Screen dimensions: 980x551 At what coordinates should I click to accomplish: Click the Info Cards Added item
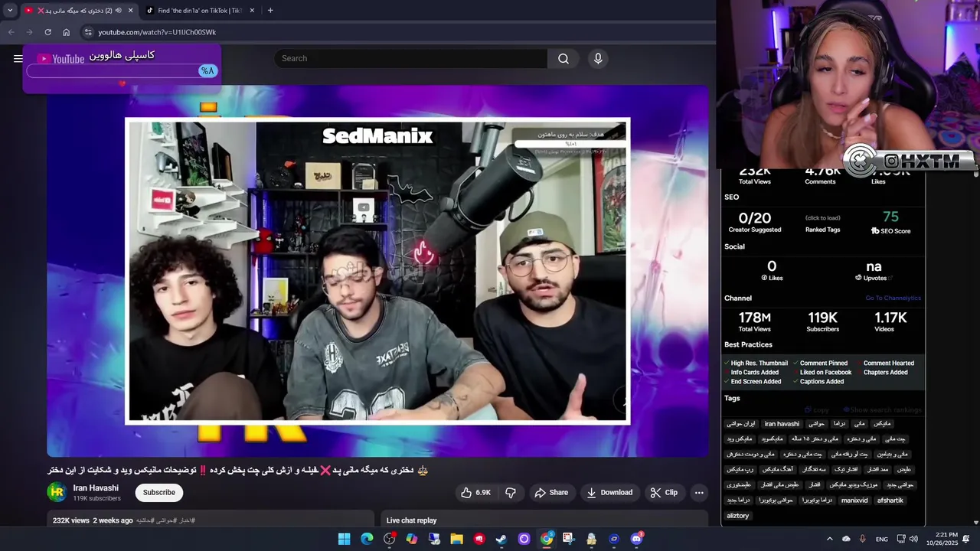(x=751, y=373)
